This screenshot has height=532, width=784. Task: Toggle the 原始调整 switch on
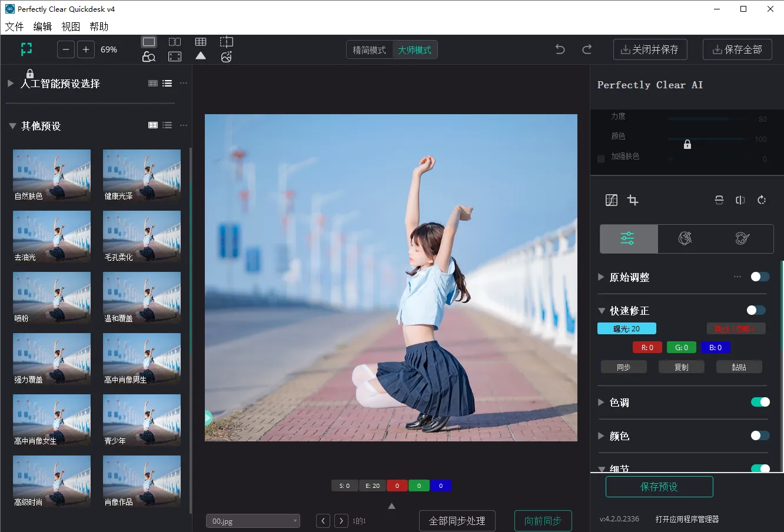[x=759, y=277]
